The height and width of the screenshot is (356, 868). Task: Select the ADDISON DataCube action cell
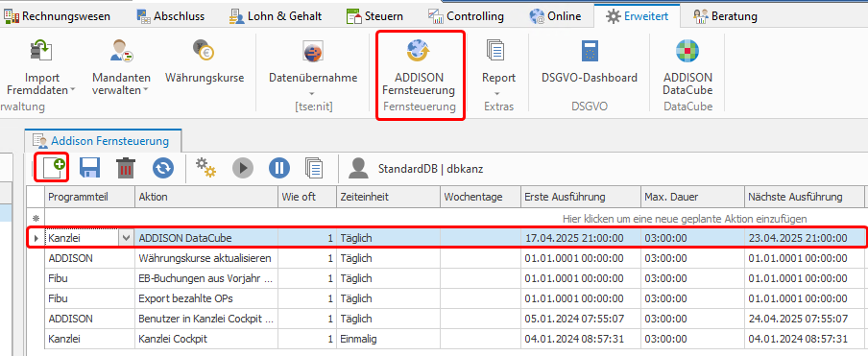[206, 238]
